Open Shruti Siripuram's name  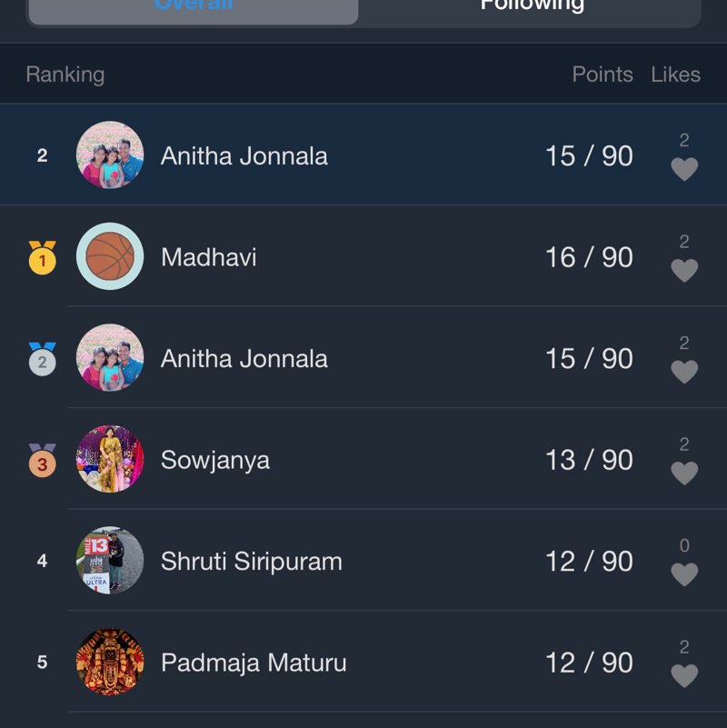click(252, 561)
